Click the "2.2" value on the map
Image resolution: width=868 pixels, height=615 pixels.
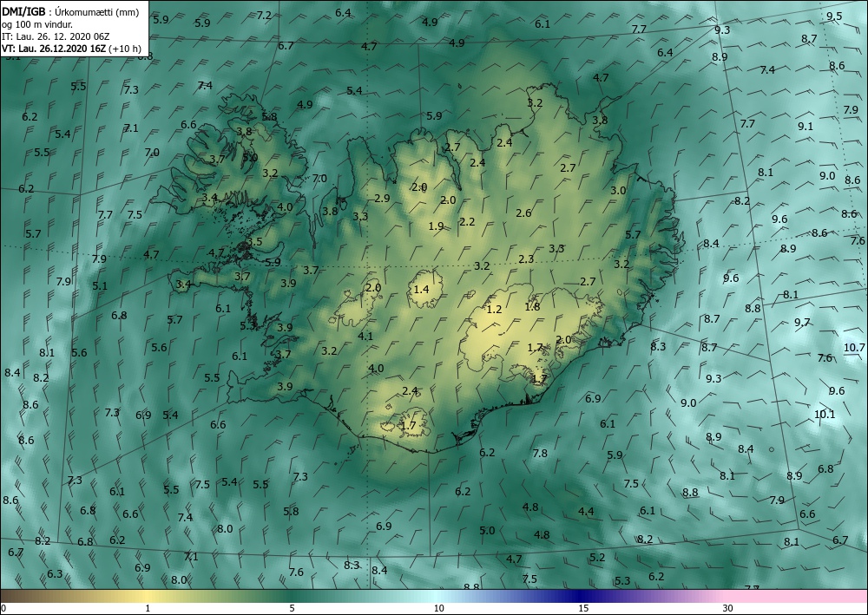467,221
